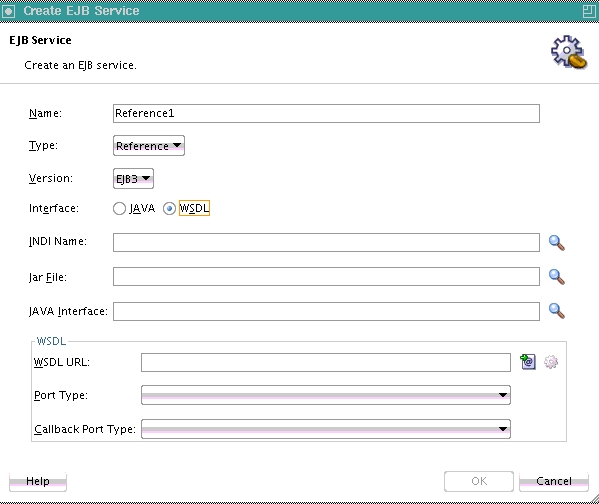
Task: Click inside the JNDI Name text field
Action: point(326,243)
